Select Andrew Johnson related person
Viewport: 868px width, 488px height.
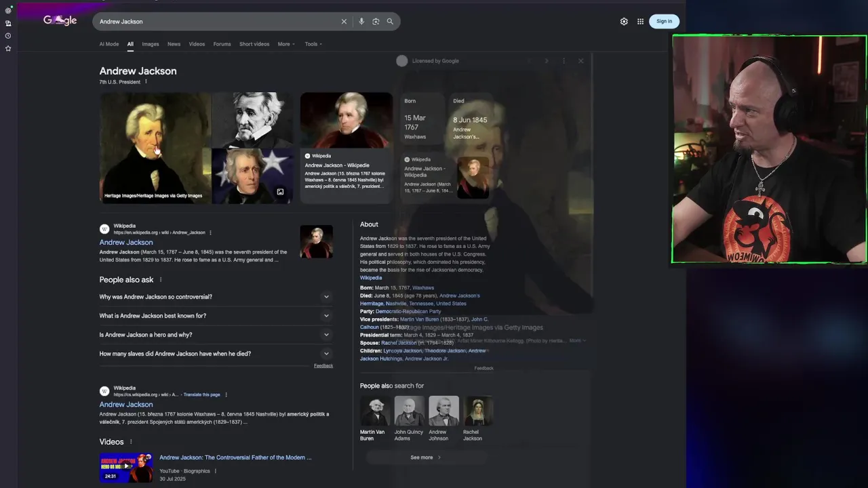coord(443,419)
